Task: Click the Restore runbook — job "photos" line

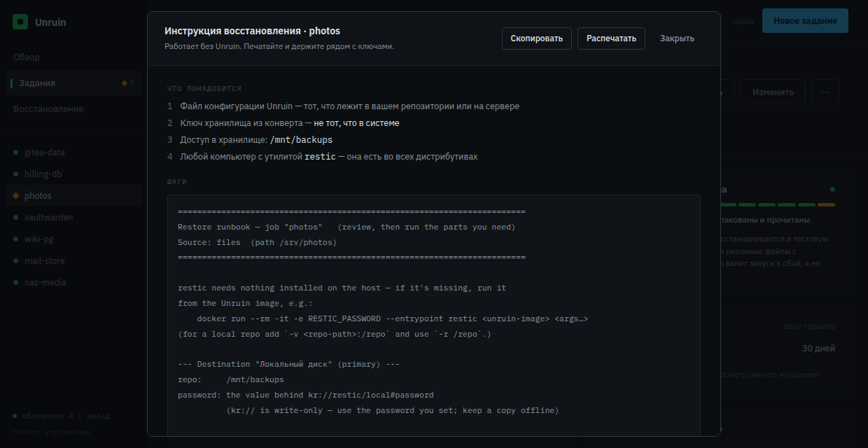Action: point(346,227)
